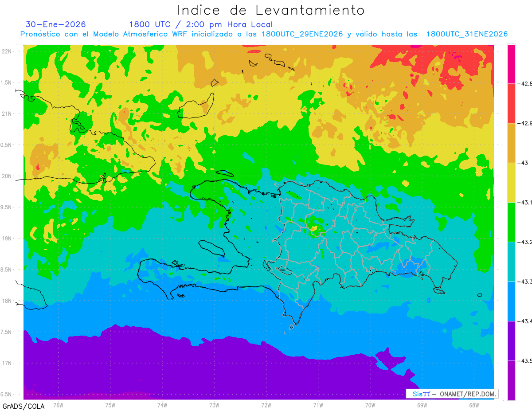Click the orange color bar segment between -42.9 and -43
This screenshot has height=411, width=532.
[x=511, y=143]
